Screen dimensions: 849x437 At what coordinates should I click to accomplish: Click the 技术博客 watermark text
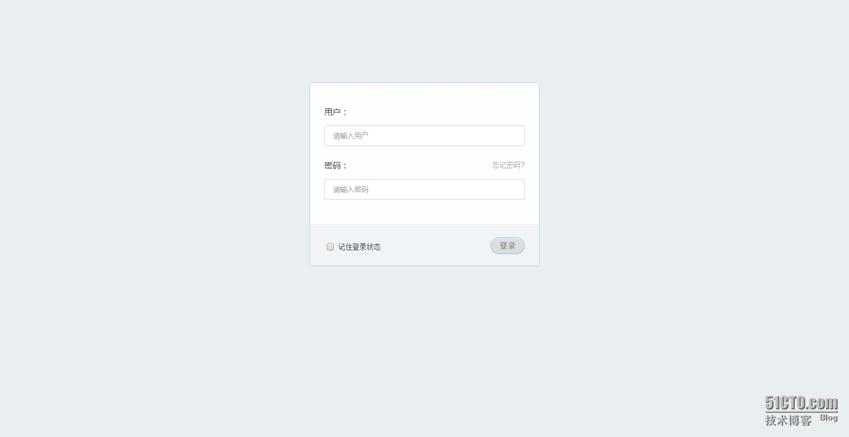click(x=788, y=420)
